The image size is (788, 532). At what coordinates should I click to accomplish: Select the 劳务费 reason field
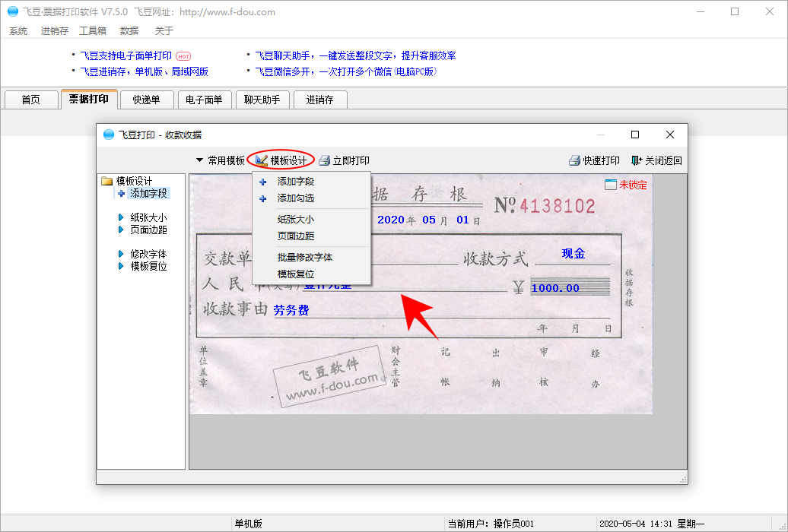(x=291, y=310)
